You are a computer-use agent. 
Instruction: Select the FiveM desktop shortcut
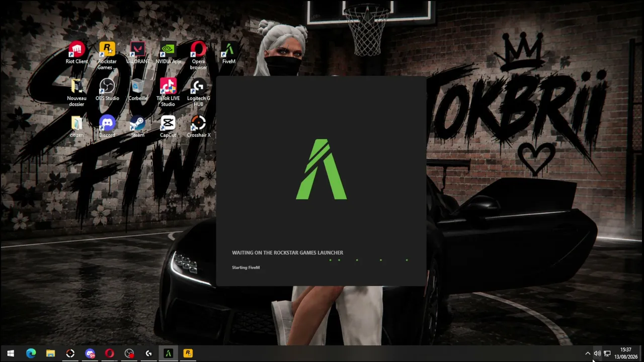(x=229, y=53)
